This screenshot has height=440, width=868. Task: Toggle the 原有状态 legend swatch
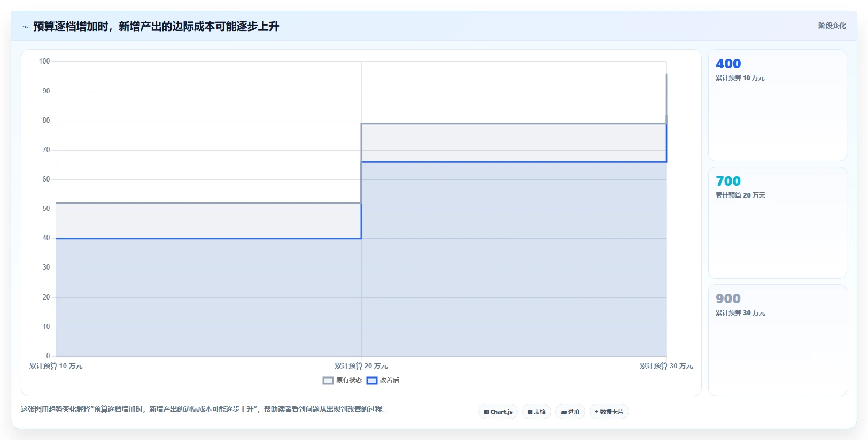(x=328, y=381)
